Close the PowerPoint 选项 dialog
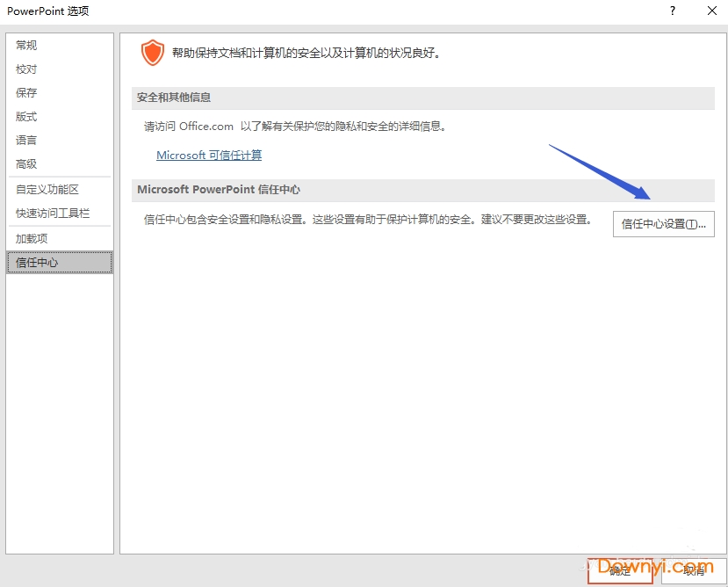 coord(711,11)
